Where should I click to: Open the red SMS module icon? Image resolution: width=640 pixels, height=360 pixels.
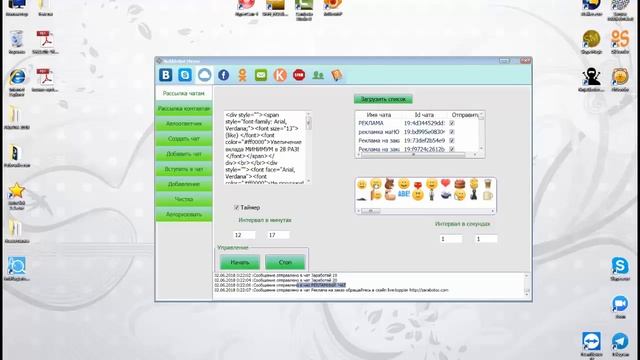(299, 75)
